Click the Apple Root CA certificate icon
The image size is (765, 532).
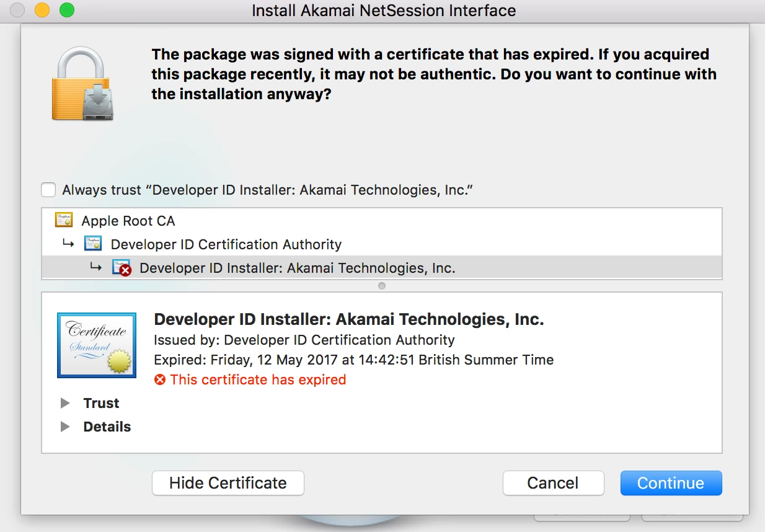(64, 220)
